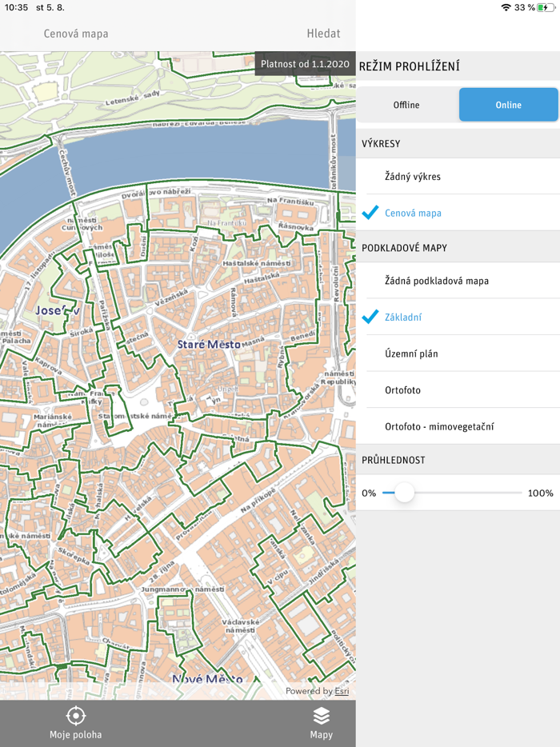Switch viewing mode to Offline
This screenshot has width=560, height=747.
pos(406,105)
